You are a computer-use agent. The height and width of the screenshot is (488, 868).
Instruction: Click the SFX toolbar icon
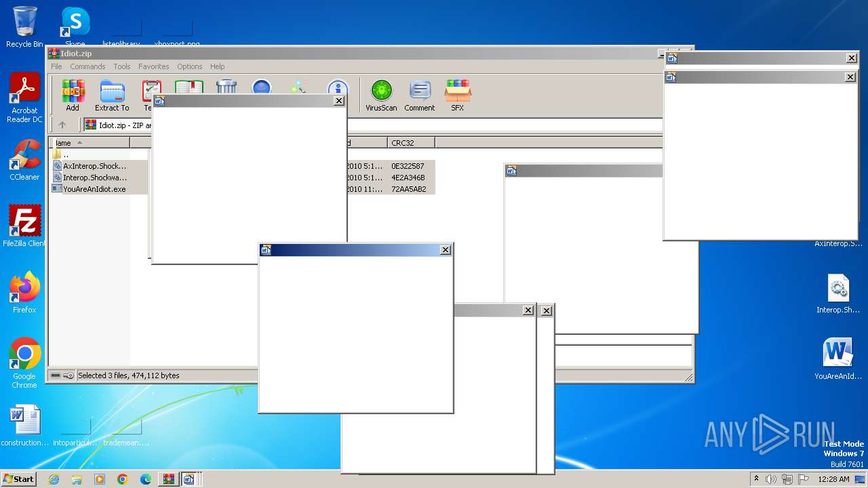coord(458,96)
